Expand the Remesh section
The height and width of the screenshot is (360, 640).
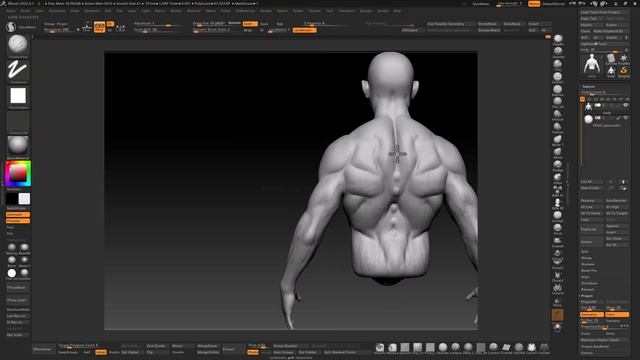(587, 289)
